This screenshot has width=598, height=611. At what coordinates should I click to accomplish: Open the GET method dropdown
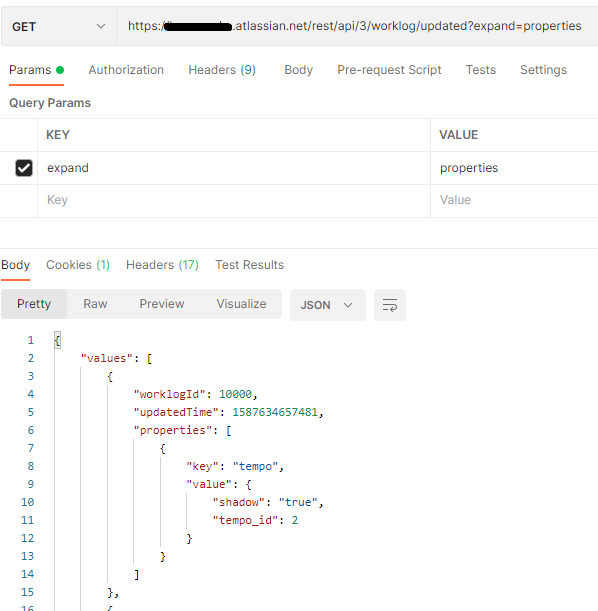tap(59, 26)
